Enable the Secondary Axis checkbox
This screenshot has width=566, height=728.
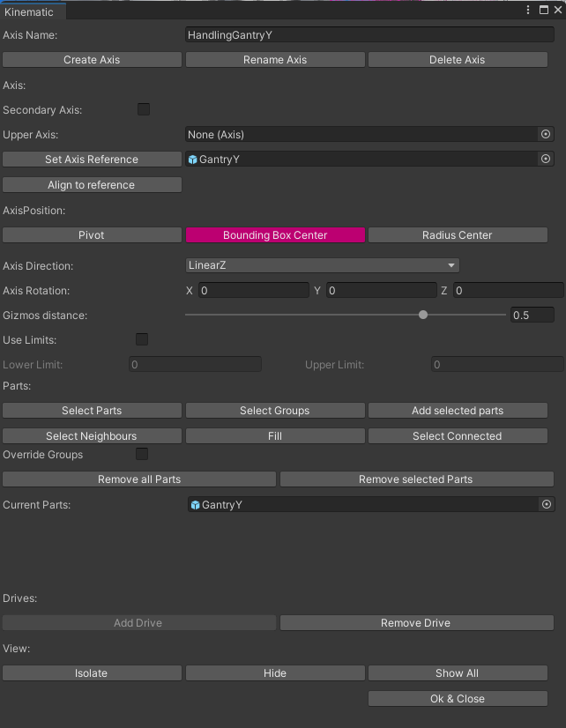[143, 109]
